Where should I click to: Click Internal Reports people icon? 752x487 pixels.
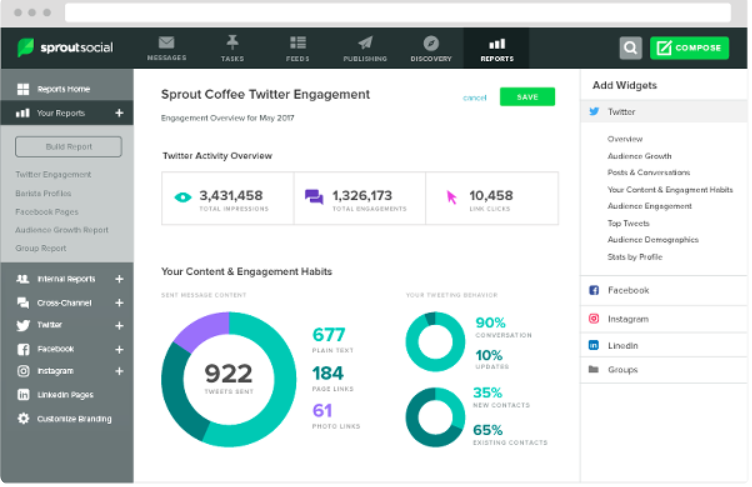click(x=23, y=279)
